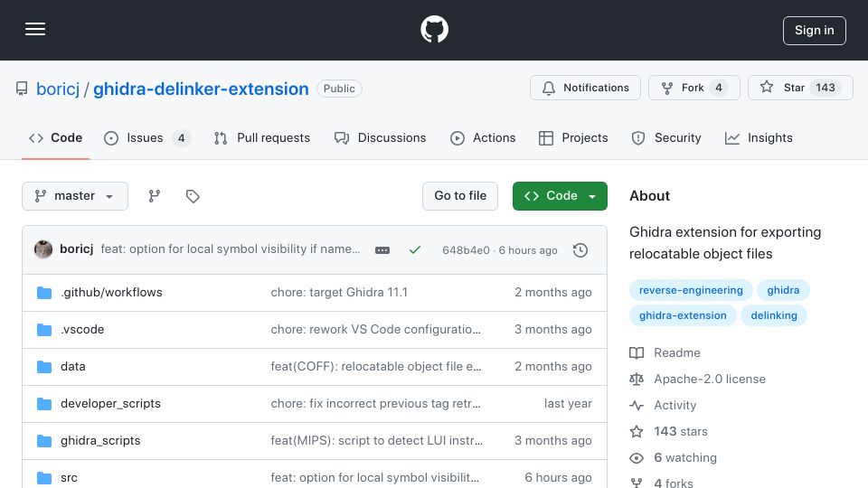Open the hamburger navigation menu
Screen dimensions: 868x488
click(35, 29)
